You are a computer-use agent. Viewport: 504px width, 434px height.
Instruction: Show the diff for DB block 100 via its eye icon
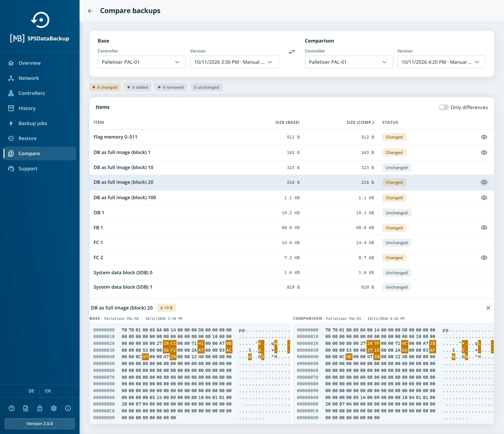coord(484,198)
